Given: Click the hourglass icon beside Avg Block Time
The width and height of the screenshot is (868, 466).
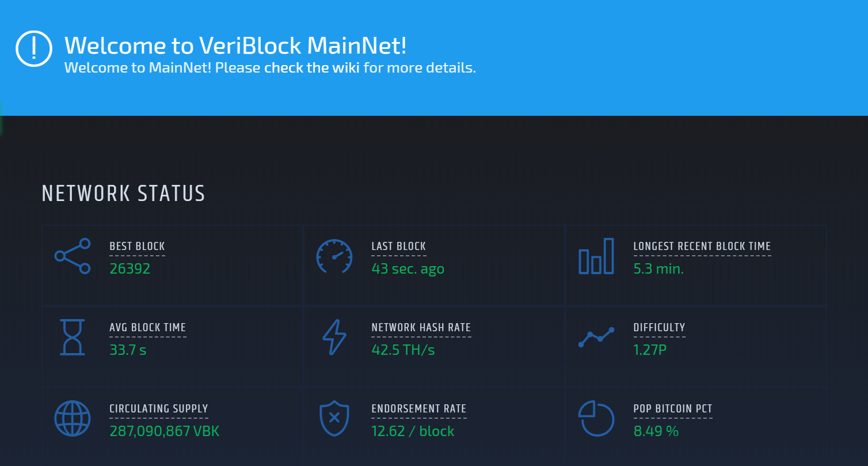Looking at the screenshot, I should (73, 337).
